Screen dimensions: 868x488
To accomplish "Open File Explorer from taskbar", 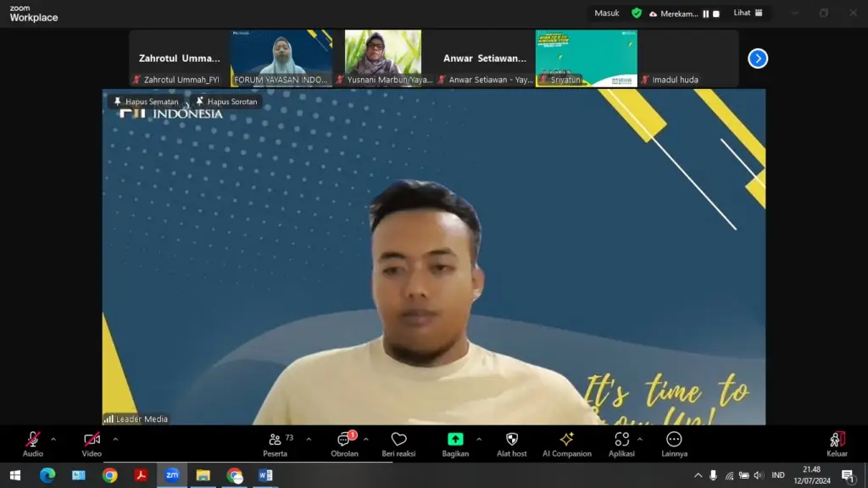I will click(203, 475).
